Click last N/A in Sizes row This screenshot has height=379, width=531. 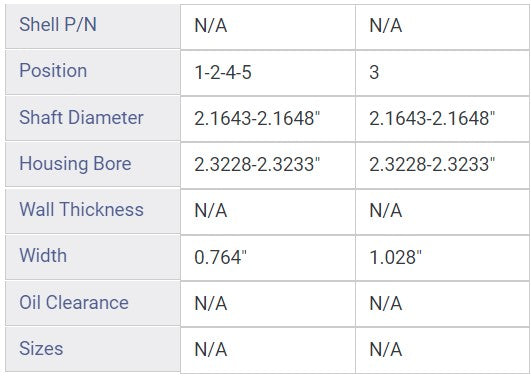click(386, 350)
